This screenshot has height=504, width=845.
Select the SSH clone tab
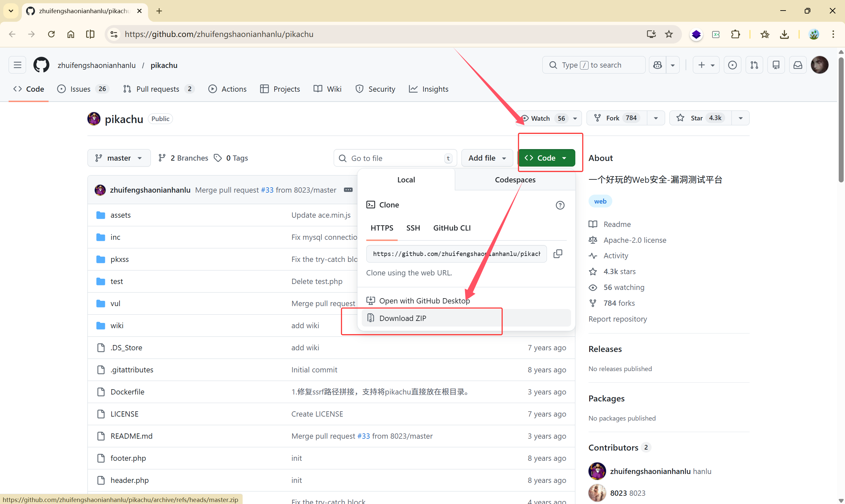point(413,228)
